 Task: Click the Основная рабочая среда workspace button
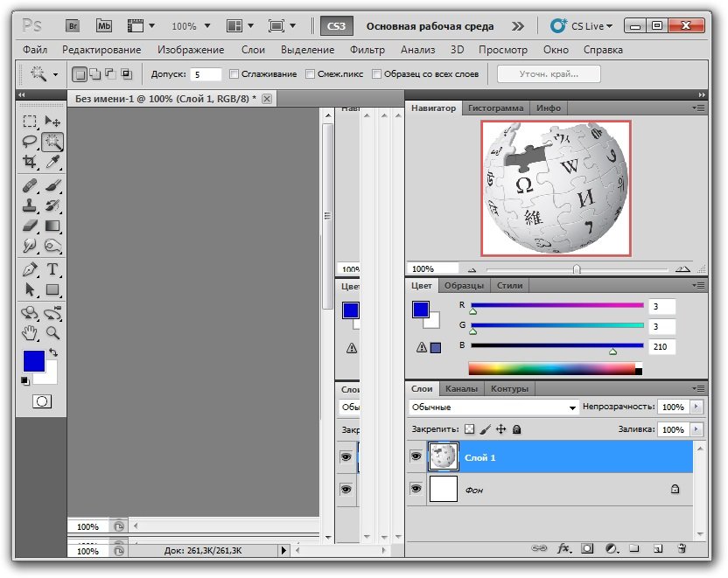[430, 26]
